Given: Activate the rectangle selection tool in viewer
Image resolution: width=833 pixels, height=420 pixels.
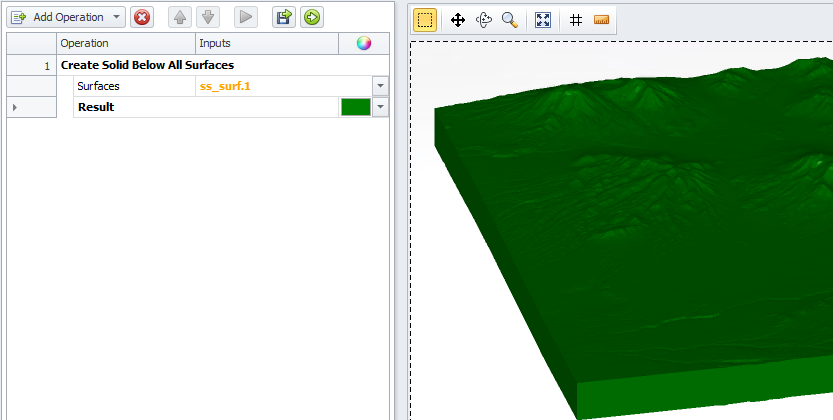Looking at the screenshot, I should coord(425,20).
